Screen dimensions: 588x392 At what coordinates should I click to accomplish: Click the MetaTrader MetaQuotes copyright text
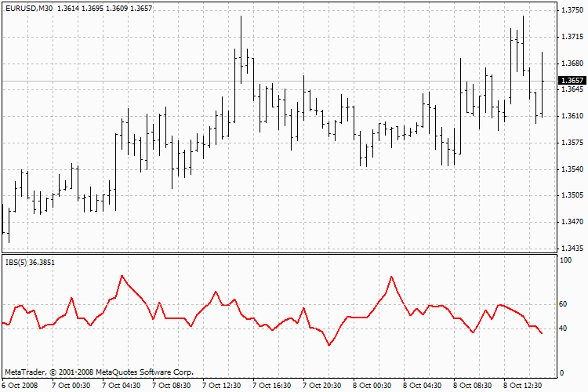click(99, 372)
